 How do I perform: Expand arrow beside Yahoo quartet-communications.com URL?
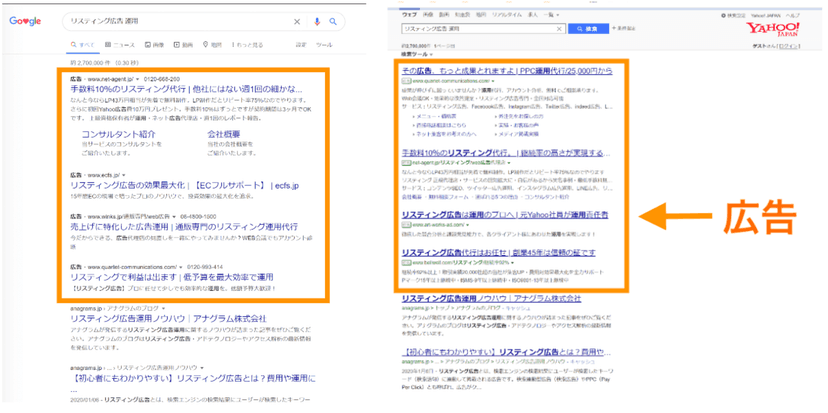coord(493,81)
